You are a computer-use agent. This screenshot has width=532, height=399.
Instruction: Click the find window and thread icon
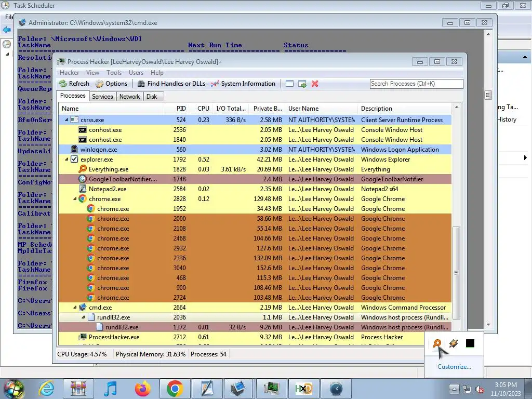point(302,84)
